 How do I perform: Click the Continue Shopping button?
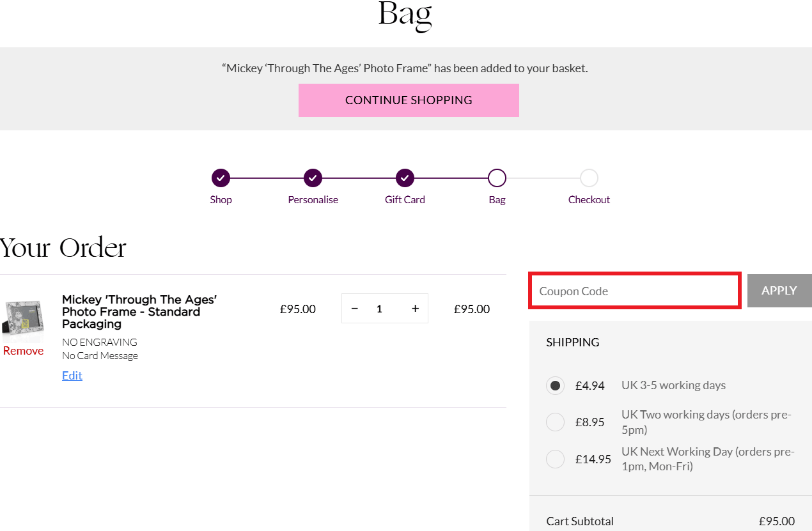point(409,100)
